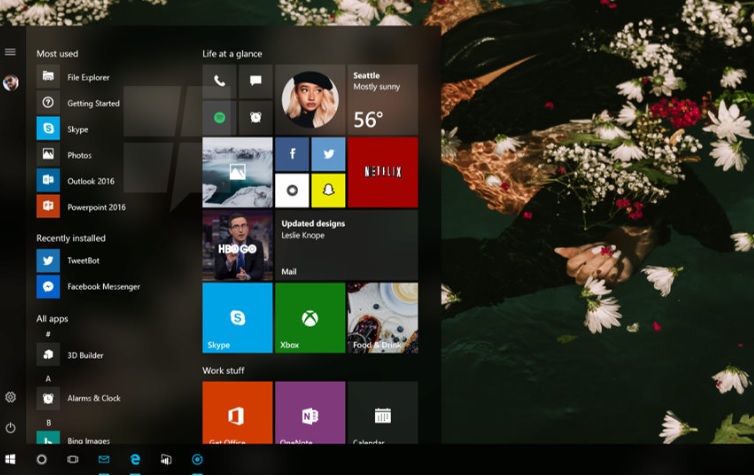Open the Photos landscape thumbnail tile

click(237, 172)
